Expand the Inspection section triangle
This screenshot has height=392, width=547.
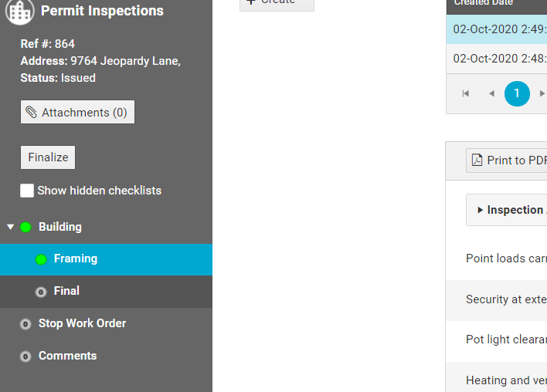[x=480, y=210]
